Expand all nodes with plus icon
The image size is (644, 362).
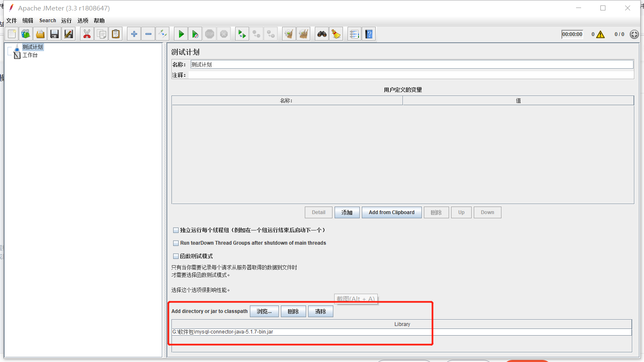[134, 34]
